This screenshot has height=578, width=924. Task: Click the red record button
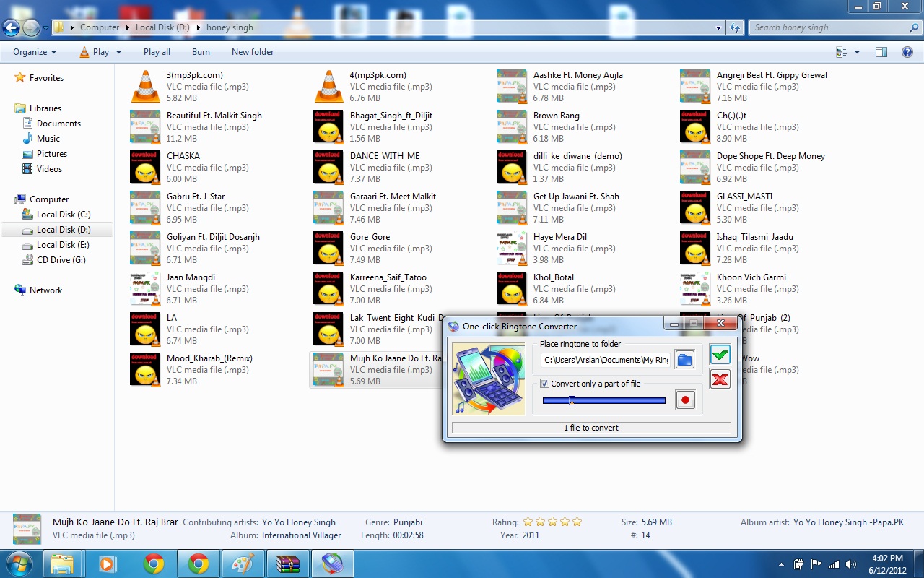pos(685,400)
